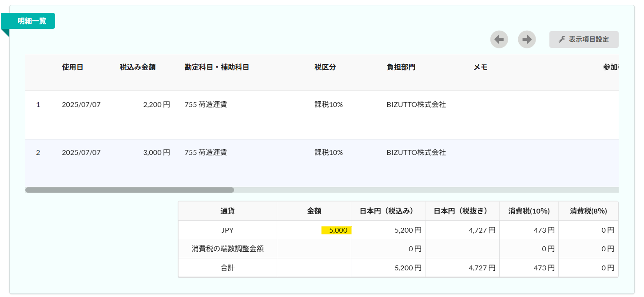Click row number 2
Image resolution: width=644 pixels, height=297 pixels.
38,153
